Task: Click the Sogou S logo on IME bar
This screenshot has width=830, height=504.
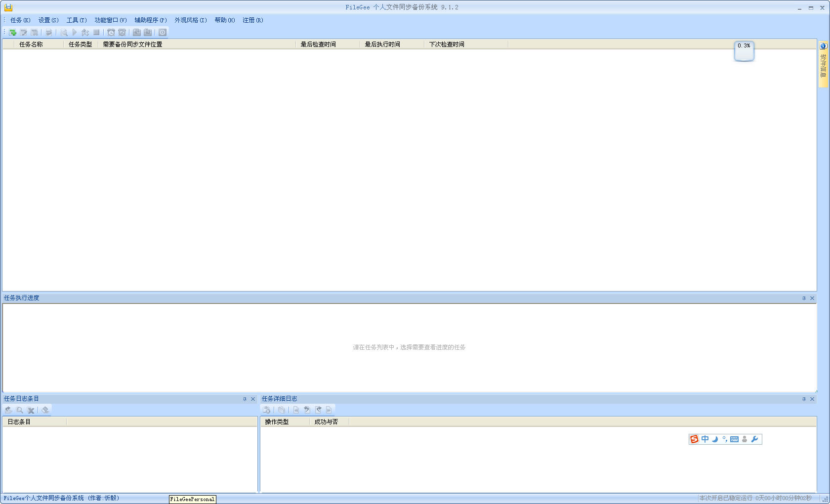Action: point(695,439)
